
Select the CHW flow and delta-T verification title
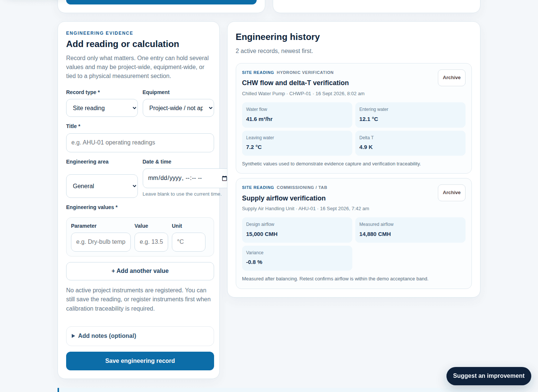click(295, 83)
